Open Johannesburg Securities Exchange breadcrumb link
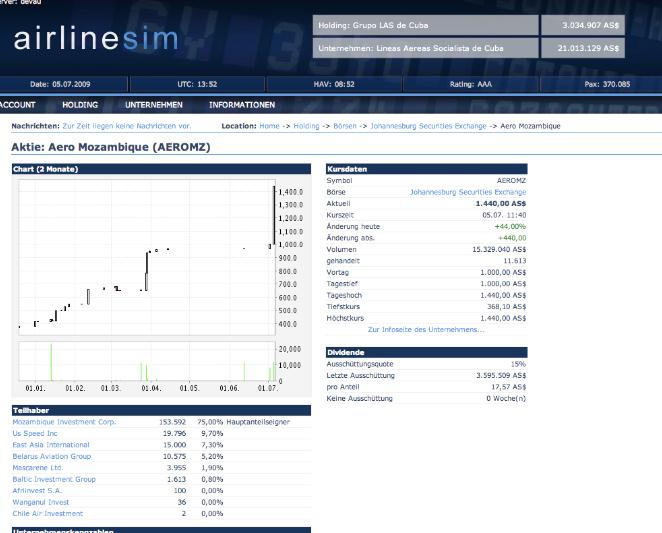The image size is (662, 533). pos(429,126)
